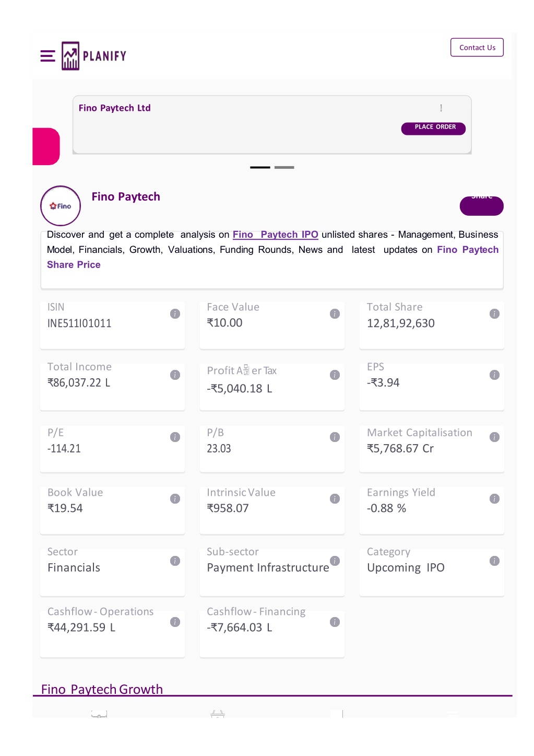Show Intrinsic Value info icon
The height and width of the screenshot is (756, 534).
pos(335,498)
